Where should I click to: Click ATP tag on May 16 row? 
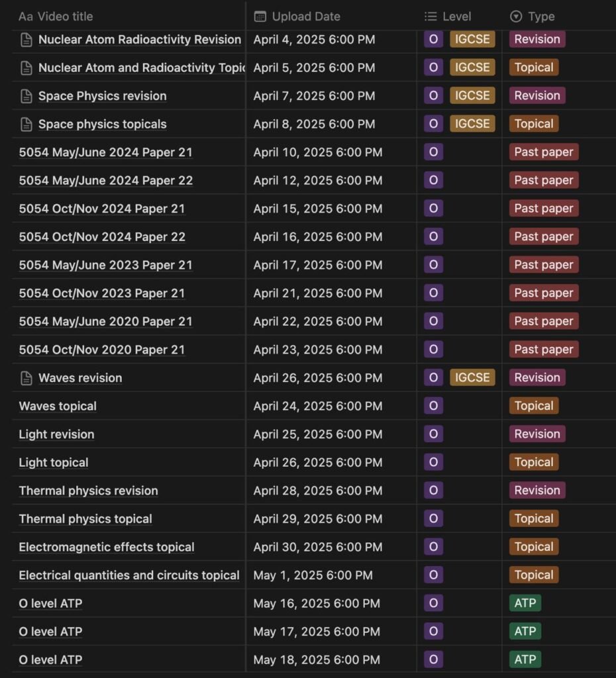(525, 603)
